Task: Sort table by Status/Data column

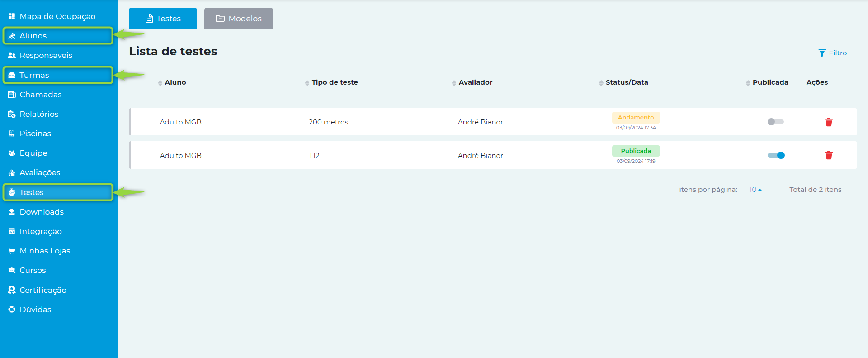Action: (x=623, y=82)
